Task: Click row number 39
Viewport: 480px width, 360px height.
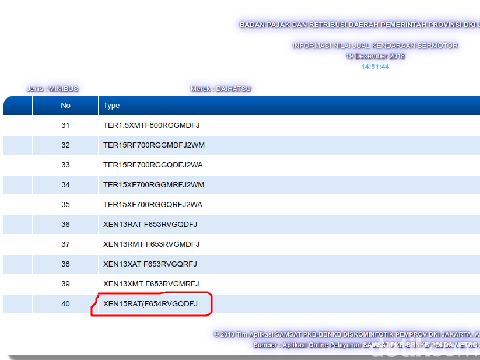Action: tap(65, 284)
